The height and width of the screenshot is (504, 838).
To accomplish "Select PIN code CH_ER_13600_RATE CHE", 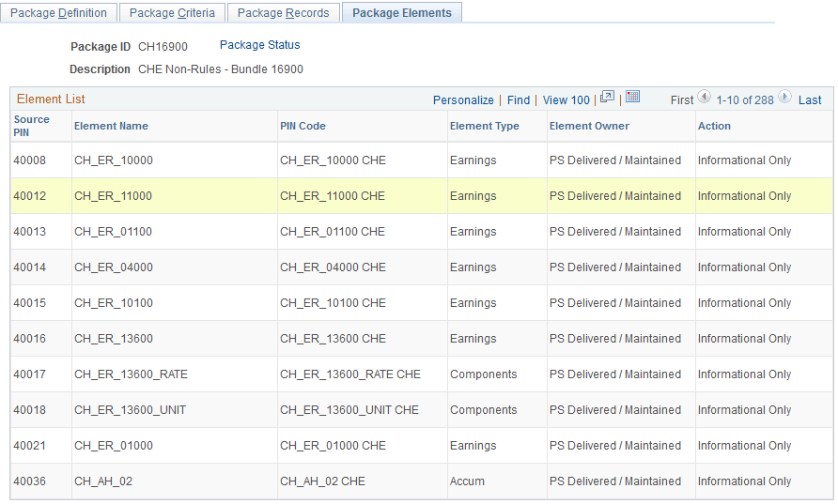I will point(350,374).
